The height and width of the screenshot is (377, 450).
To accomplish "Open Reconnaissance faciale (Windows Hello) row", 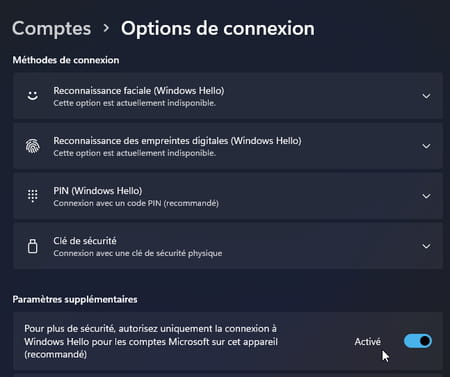I will (x=228, y=96).
